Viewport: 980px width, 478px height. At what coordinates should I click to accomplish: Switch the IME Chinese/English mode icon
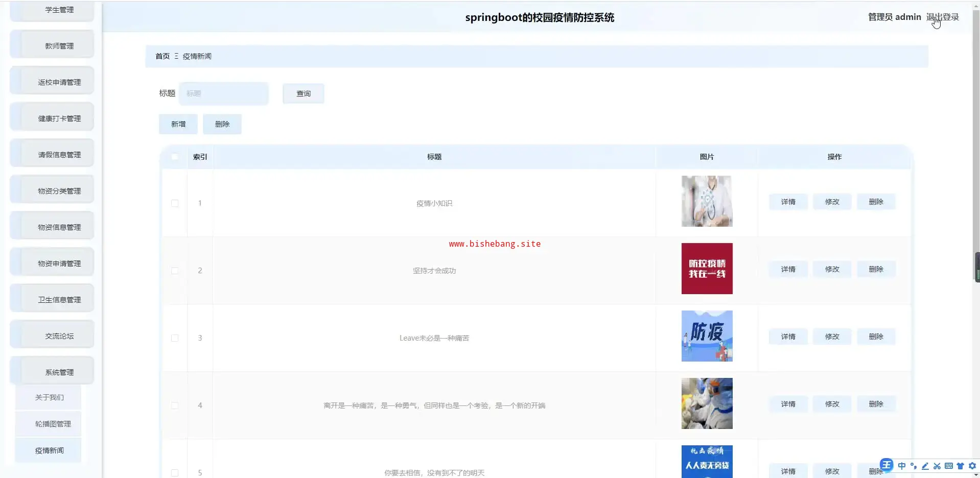901,466
